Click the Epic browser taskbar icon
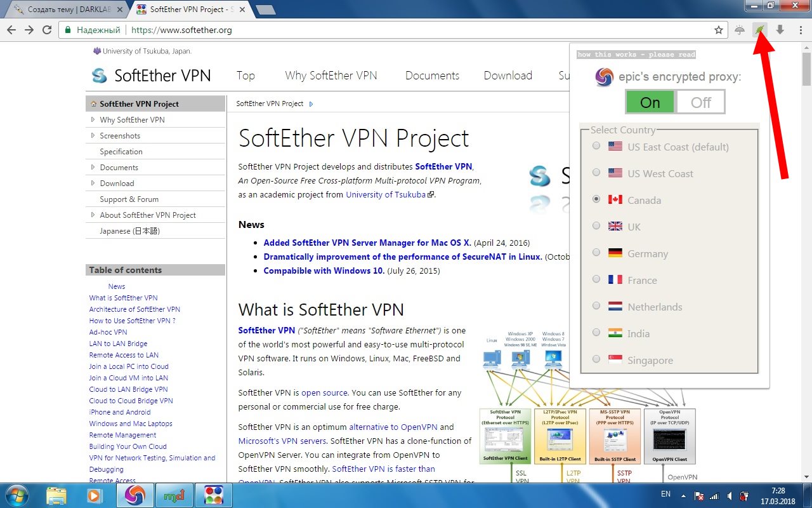 pyautogui.click(x=135, y=495)
